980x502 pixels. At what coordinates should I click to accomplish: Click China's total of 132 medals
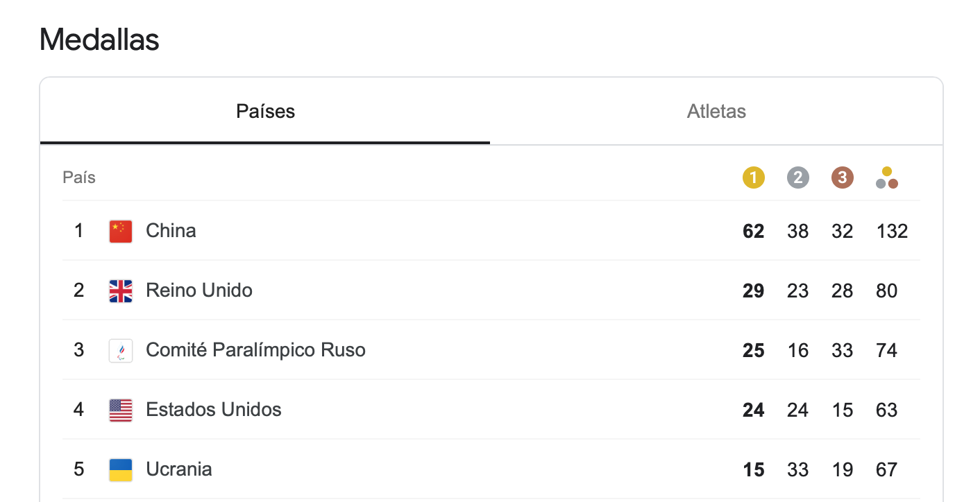tap(892, 231)
